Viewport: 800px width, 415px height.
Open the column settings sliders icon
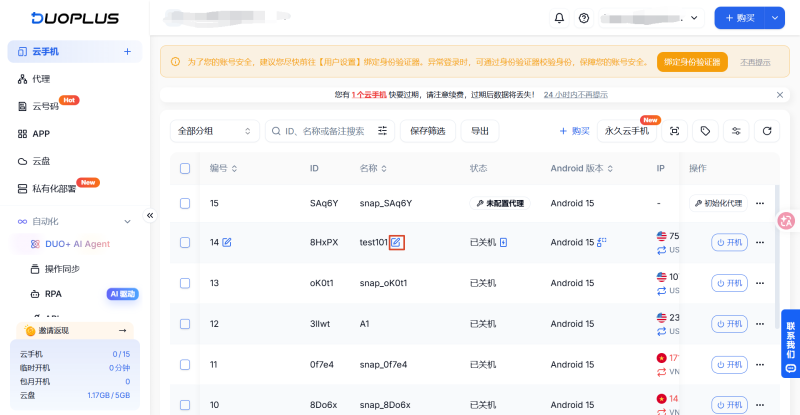[x=736, y=131]
